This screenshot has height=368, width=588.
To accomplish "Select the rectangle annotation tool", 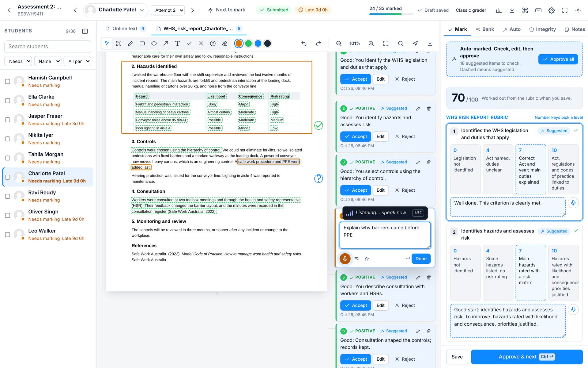I will coord(142,44).
